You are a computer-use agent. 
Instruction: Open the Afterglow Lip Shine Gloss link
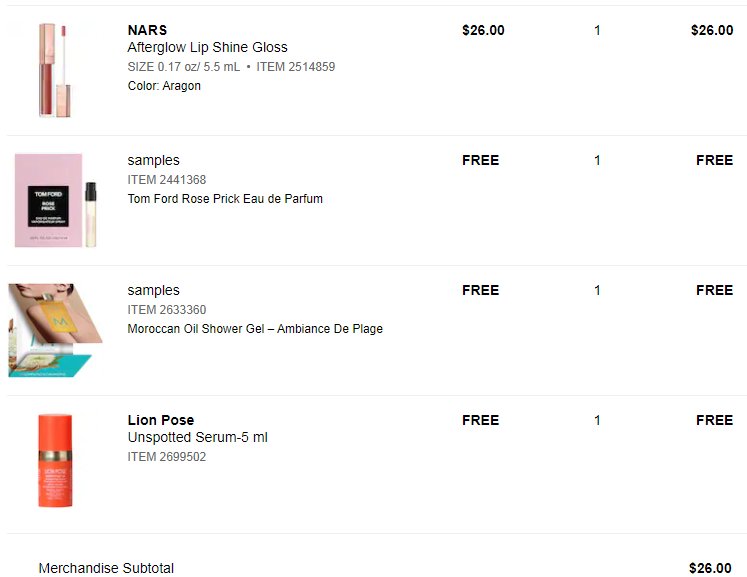207,47
